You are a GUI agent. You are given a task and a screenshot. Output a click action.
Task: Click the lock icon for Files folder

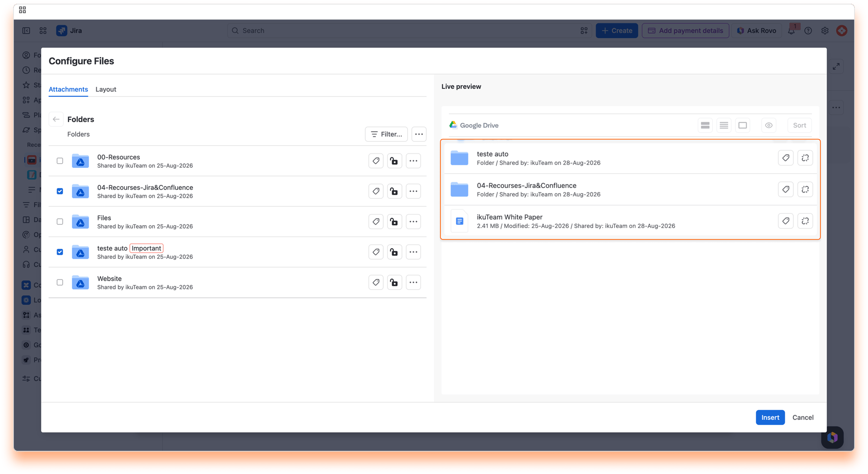pos(395,222)
